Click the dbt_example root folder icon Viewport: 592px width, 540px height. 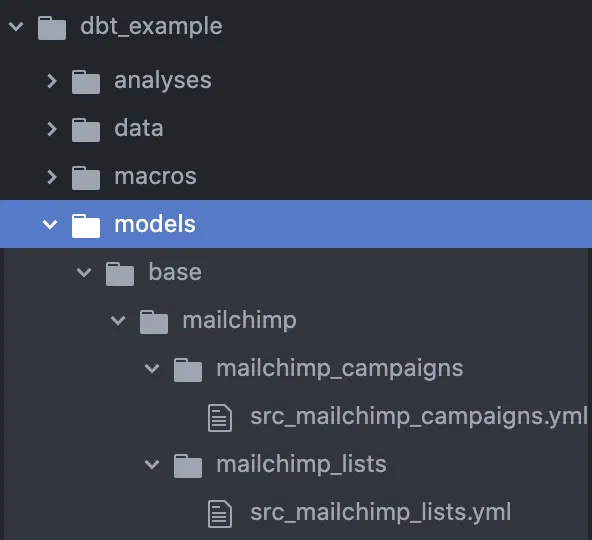(x=52, y=28)
